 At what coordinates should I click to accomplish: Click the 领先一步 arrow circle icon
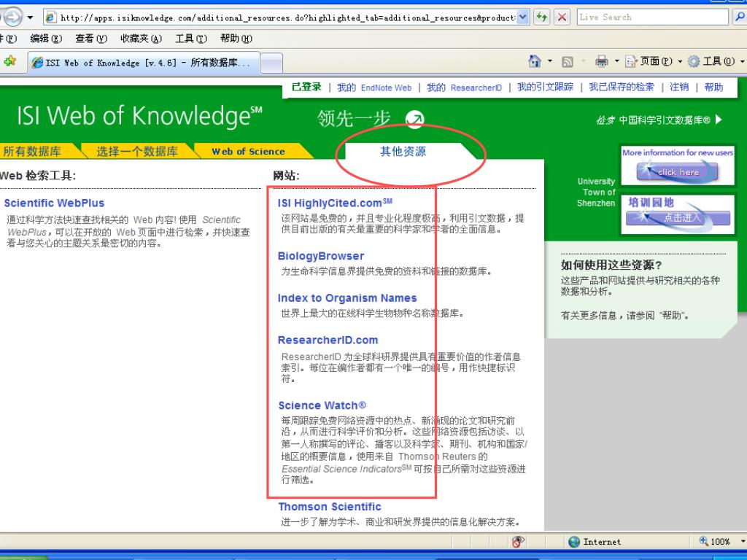click(414, 119)
